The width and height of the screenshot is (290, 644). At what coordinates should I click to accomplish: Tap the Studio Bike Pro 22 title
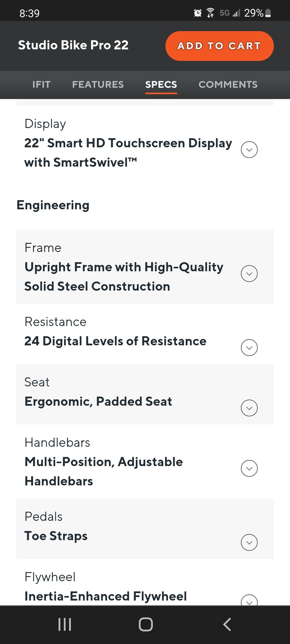(73, 45)
